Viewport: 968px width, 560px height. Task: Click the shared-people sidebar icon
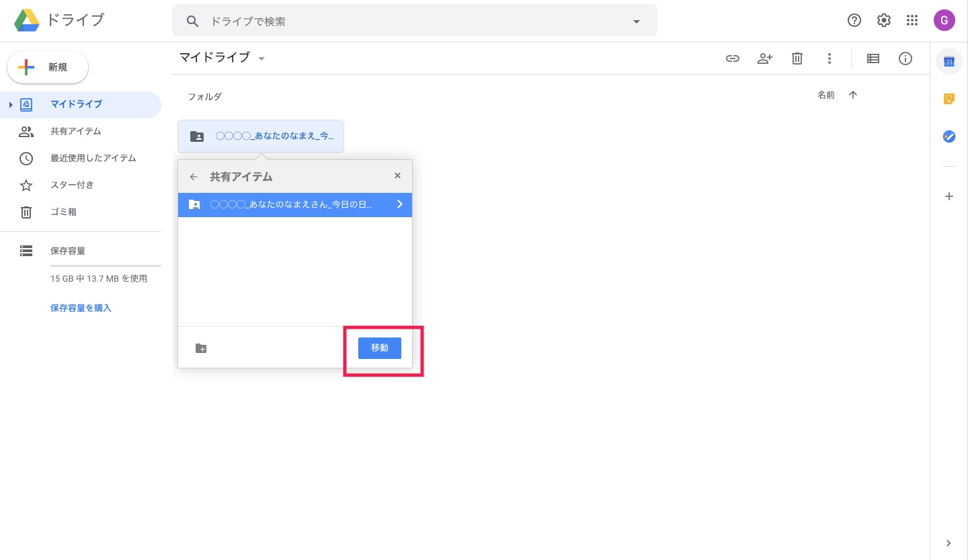26,131
